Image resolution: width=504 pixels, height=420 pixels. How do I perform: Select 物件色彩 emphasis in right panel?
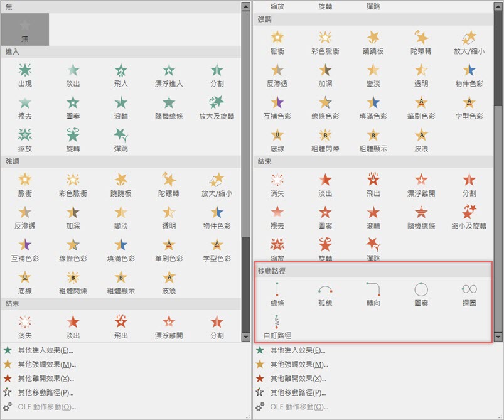pos(469,75)
